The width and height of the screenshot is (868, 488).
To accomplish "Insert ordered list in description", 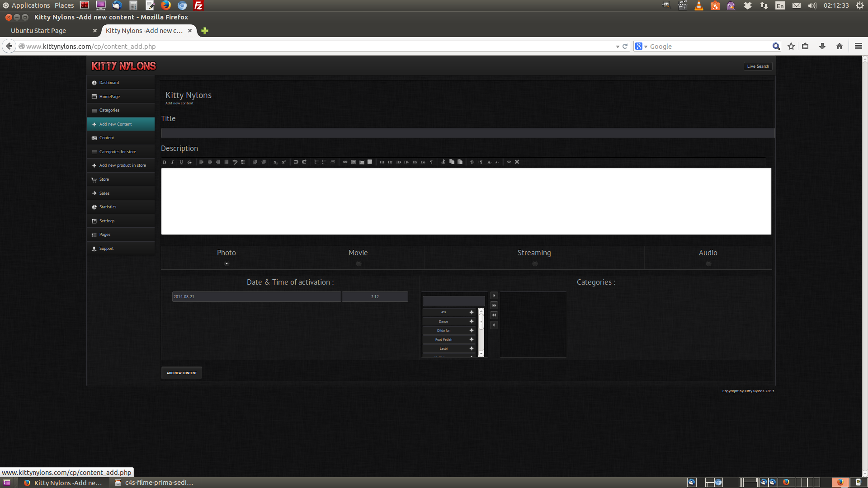I will 316,162.
